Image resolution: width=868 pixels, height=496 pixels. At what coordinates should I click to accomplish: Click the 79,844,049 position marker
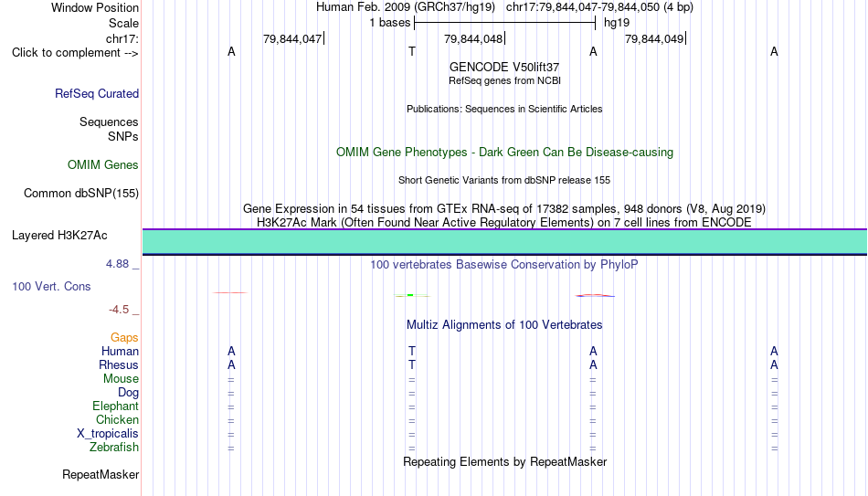pyautogui.click(x=655, y=38)
